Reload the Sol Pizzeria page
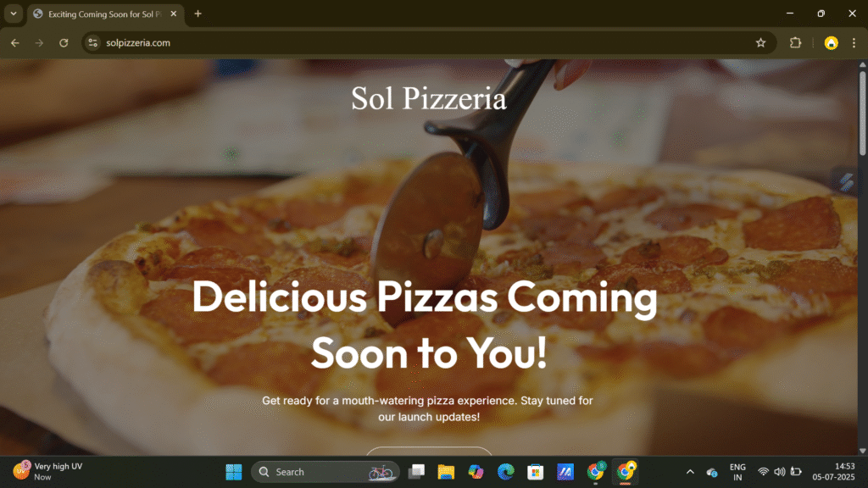The height and width of the screenshot is (488, 868). tap(64, 43)
